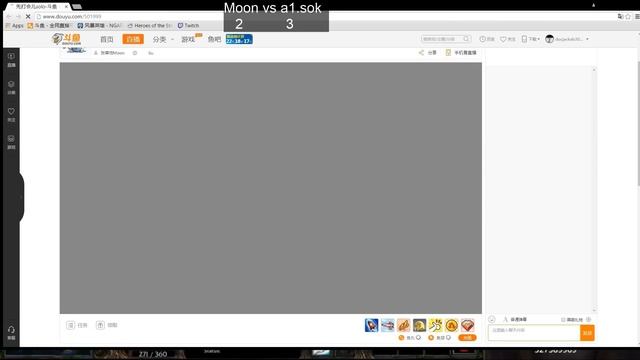This screenshot has width=640, height=360.
Task: Toggle the gift-block checkbox above chat input
Action: [x=563, y=320]
